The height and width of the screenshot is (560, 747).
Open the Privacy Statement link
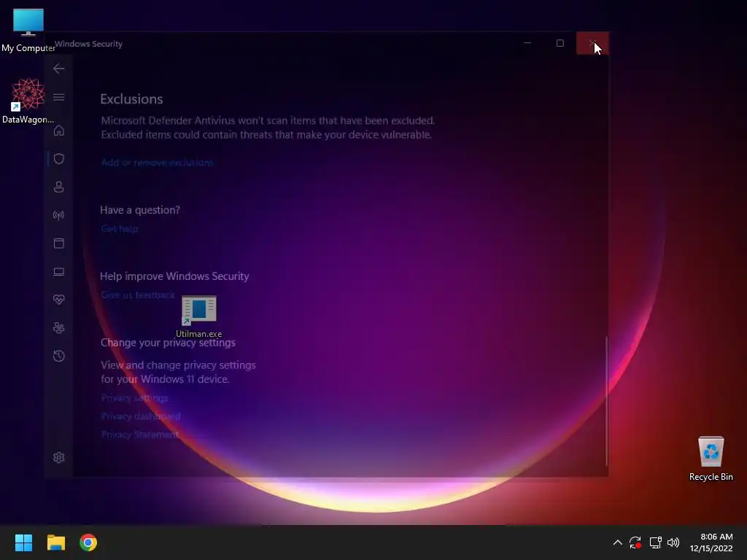click(140, 435)
